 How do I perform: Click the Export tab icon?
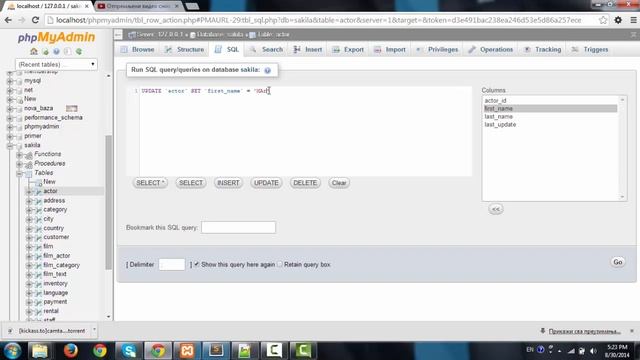pyautogui.click(x=336, y=49)
